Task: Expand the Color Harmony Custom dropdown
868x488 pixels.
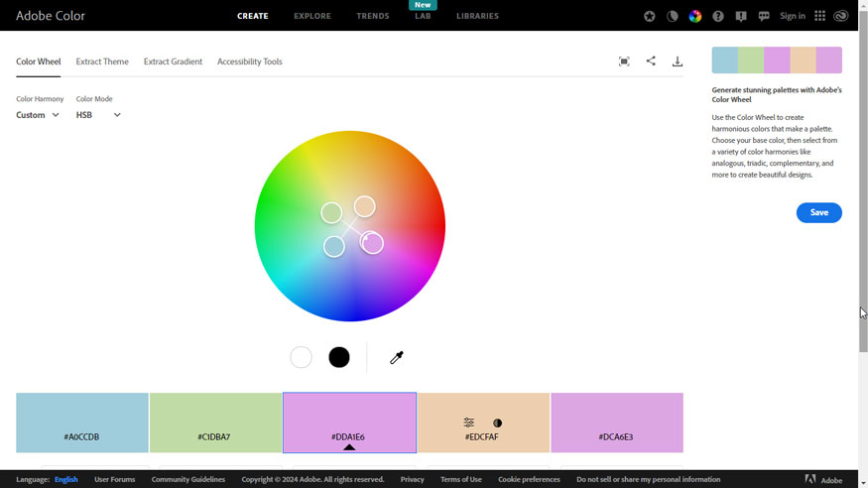Action: click(38, 115)
